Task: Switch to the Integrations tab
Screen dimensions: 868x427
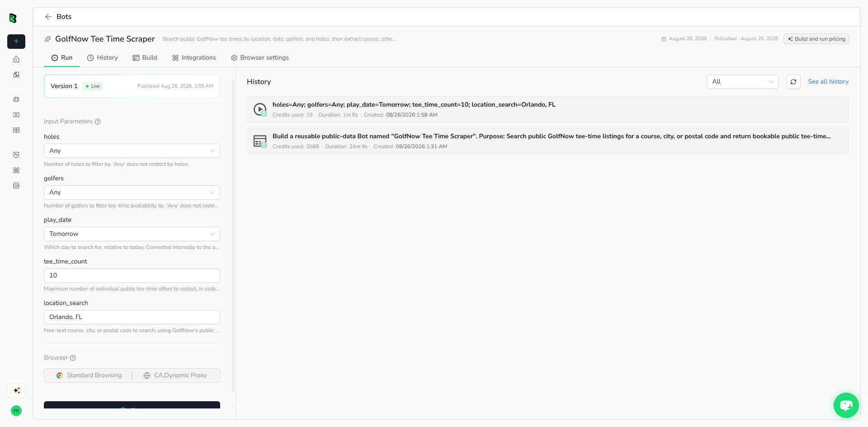Action: tap(194, 58)
